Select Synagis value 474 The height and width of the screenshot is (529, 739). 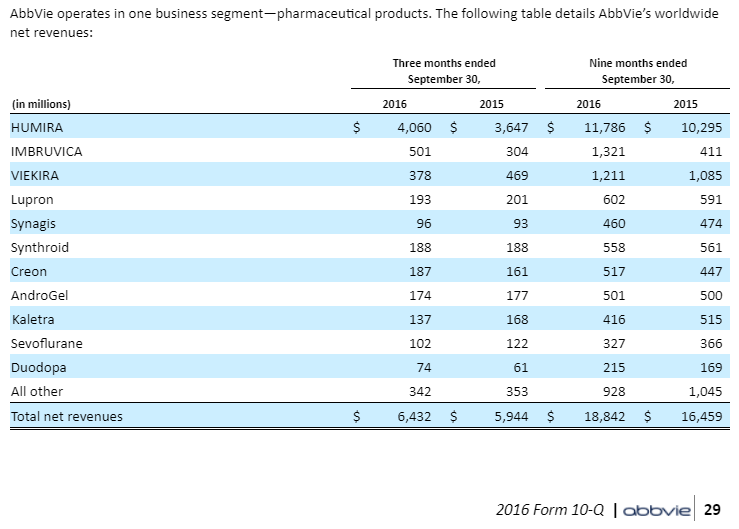point(711,224)
